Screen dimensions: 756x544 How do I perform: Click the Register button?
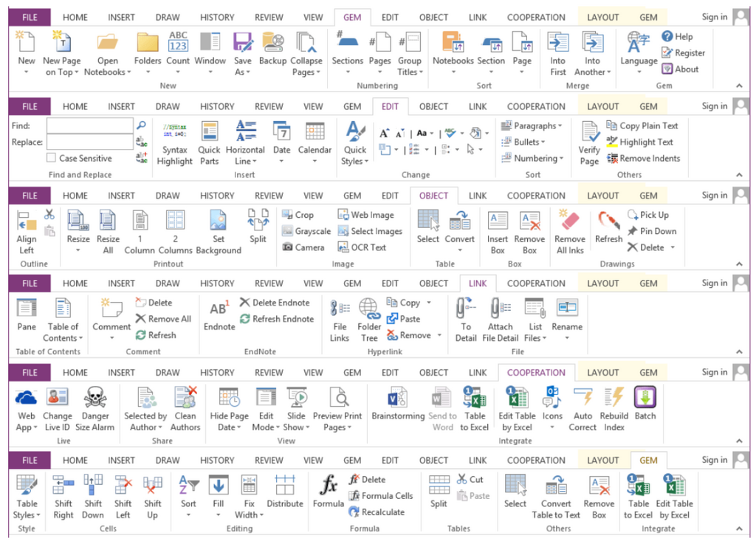tap(683, 52)
